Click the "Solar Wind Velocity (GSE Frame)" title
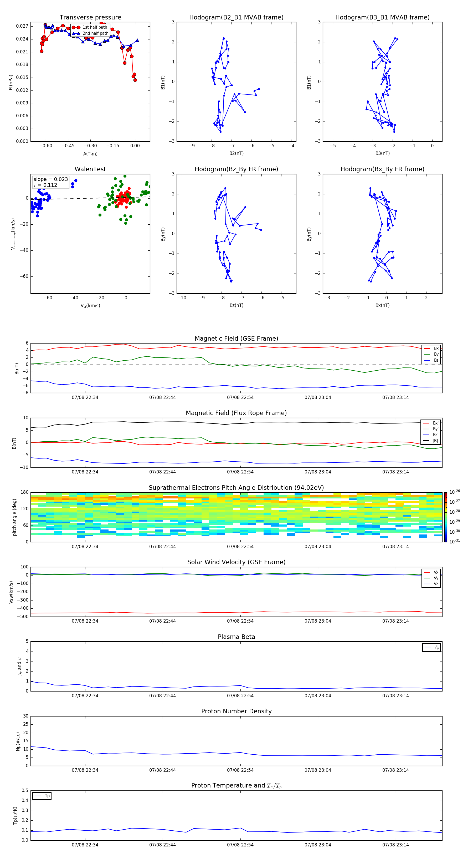The height and width of the screenshot is (868, 473). click(x=236, y=562)
